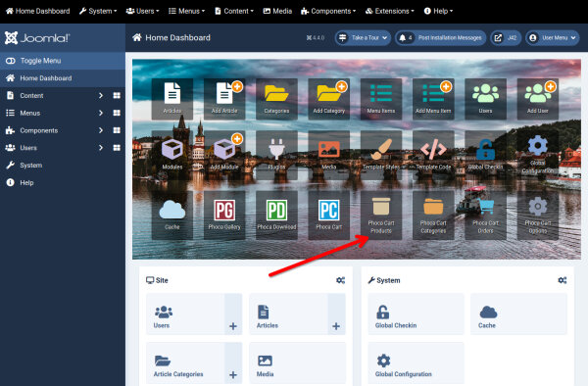This screenshot has height=386, width=588.
Task: Open the Users card in Site panel
Action: click(185, 314)
